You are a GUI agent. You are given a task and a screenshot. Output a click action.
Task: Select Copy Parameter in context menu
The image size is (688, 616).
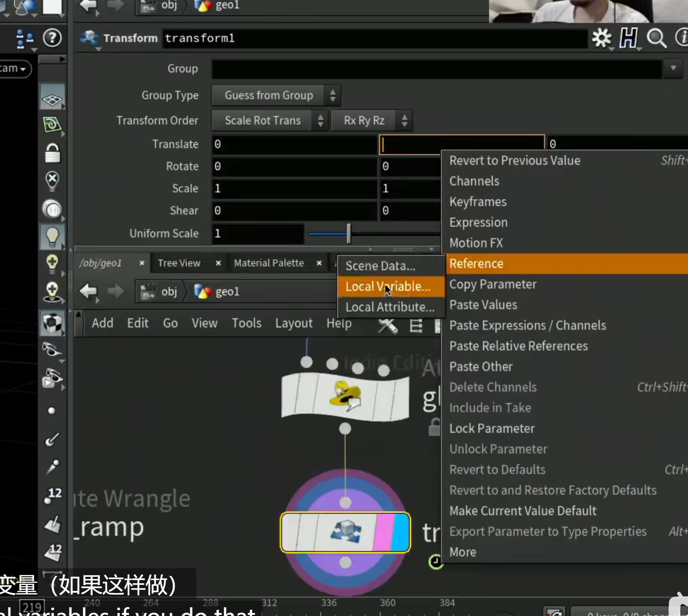tap(493, 284)
